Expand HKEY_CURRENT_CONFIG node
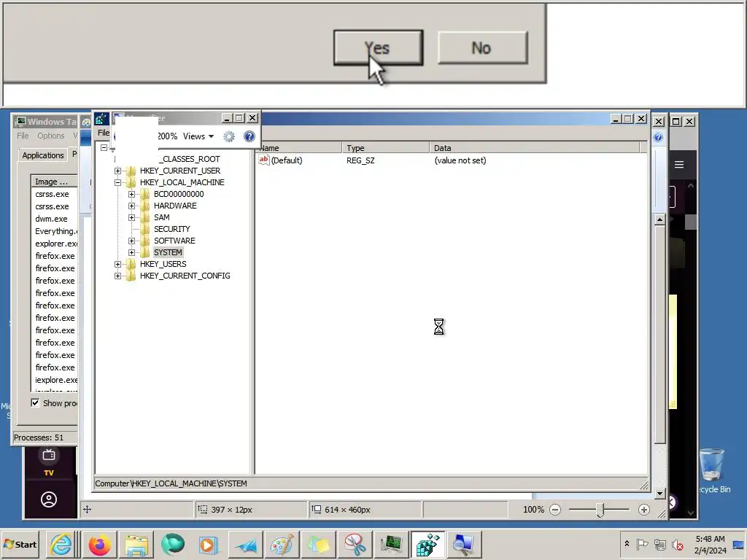This screenshot has height=560, width=747. 117,276
